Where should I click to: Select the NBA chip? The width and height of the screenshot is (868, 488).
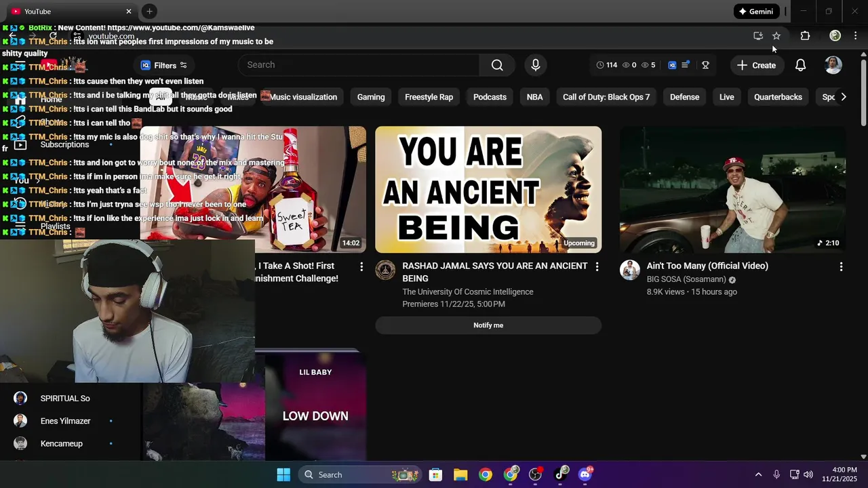coord(535,97)
